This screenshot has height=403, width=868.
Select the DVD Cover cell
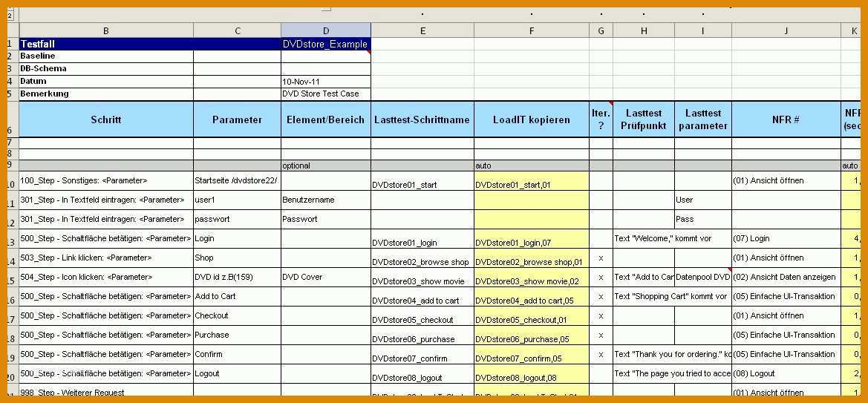(326, 278)
